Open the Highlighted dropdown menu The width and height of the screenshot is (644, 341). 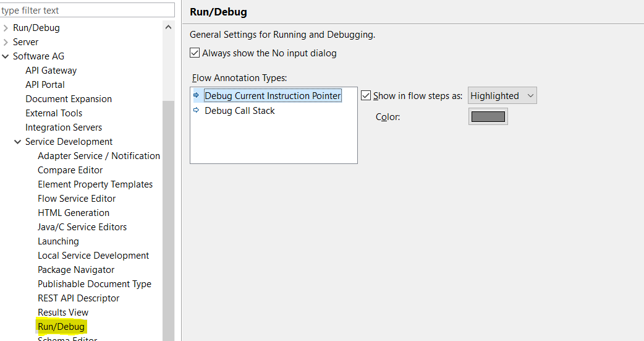[502, 95]
